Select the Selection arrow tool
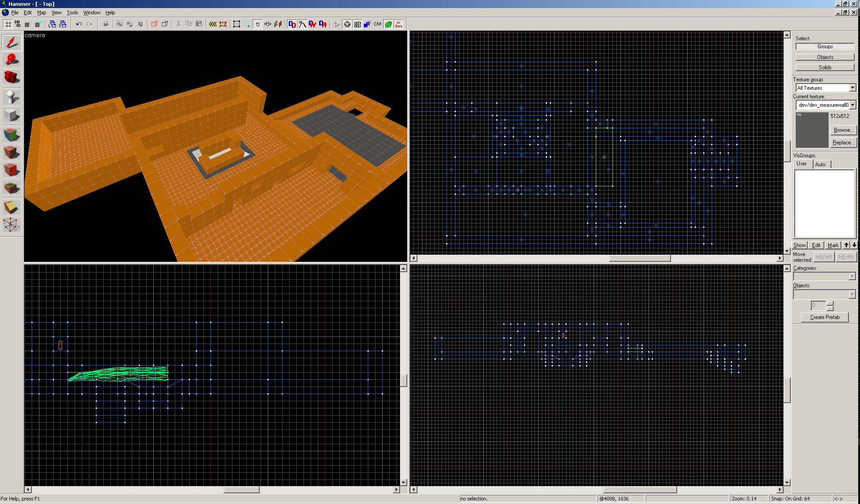The width and height of the screenshot is (860, 504). pyautogui.click(x=12, y=43)
